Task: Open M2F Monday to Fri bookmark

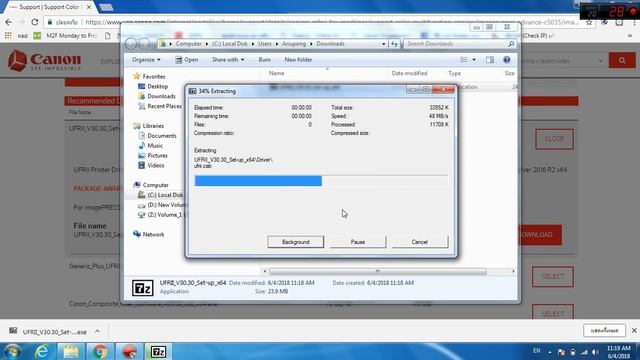Action: (x=66, y=36)
